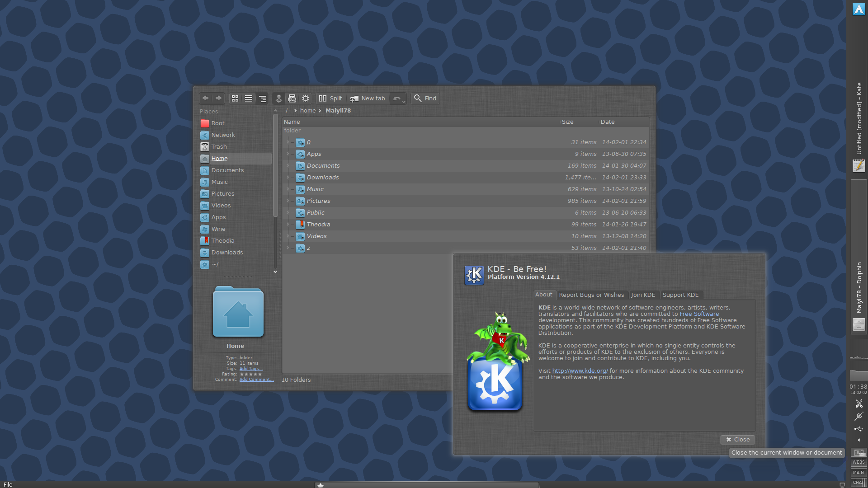The height and width of the screenshot is (488, 868).
Task: Select the Public folder in file list
Action: [x=466, y=212]
